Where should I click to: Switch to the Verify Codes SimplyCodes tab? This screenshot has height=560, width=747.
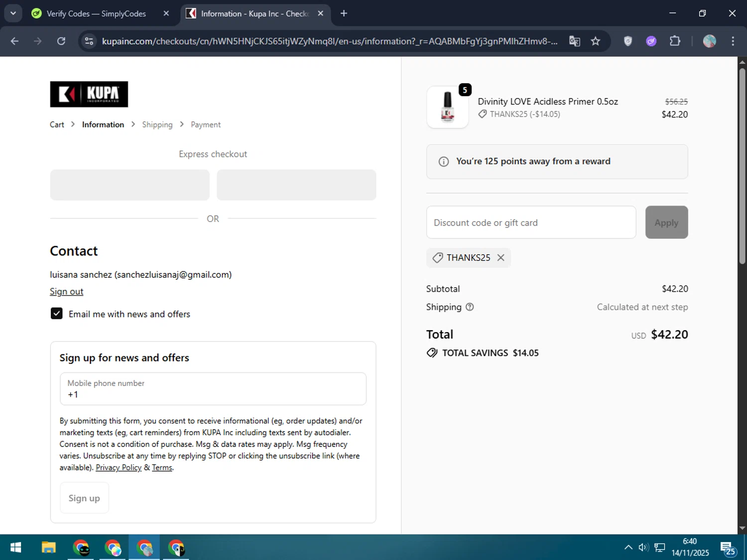click(96, 13)
